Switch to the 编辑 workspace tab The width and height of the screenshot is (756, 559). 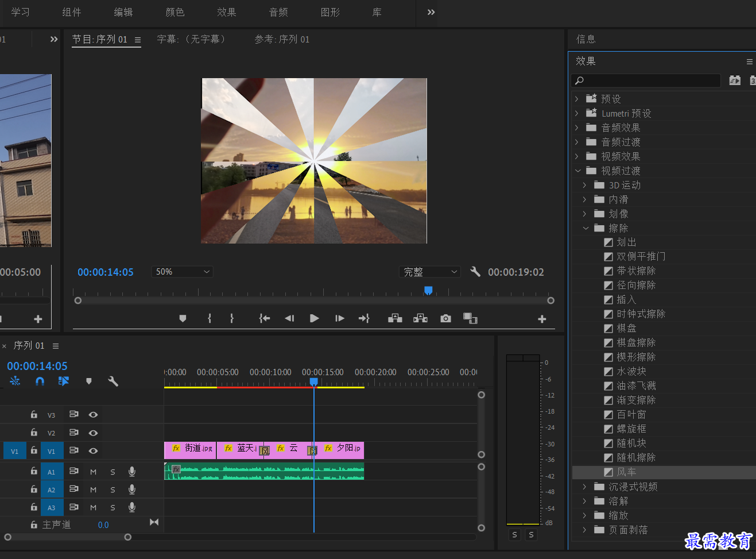click(123, 12)
